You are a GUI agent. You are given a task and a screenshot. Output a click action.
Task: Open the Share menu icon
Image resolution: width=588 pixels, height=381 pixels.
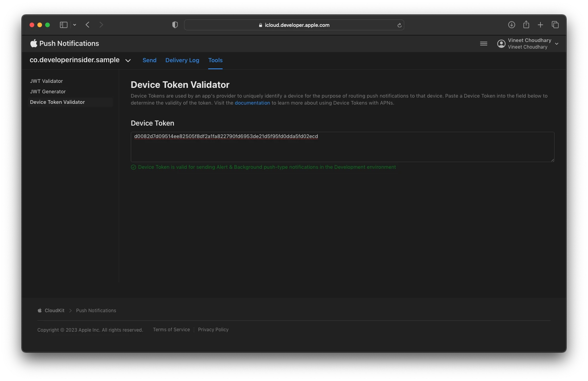coord(526,24)
